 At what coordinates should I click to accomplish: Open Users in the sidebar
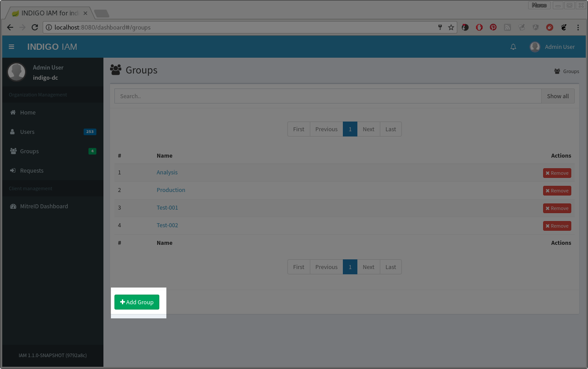coord(53,132)
